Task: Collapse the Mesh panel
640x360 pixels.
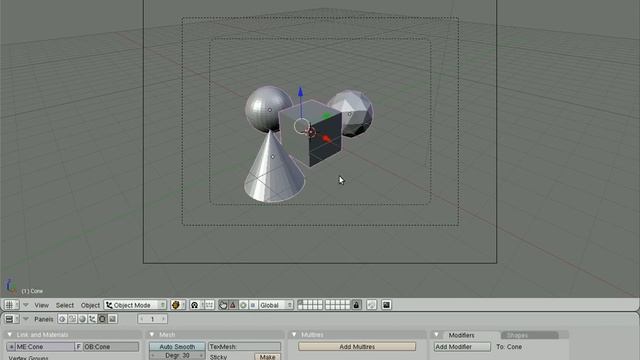Action: (152, 335)
